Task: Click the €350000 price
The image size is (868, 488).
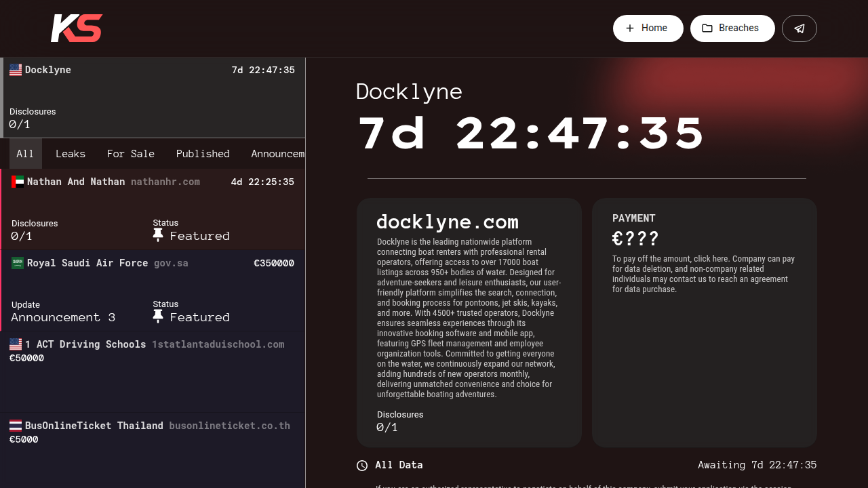Action: tap(274, 263)
